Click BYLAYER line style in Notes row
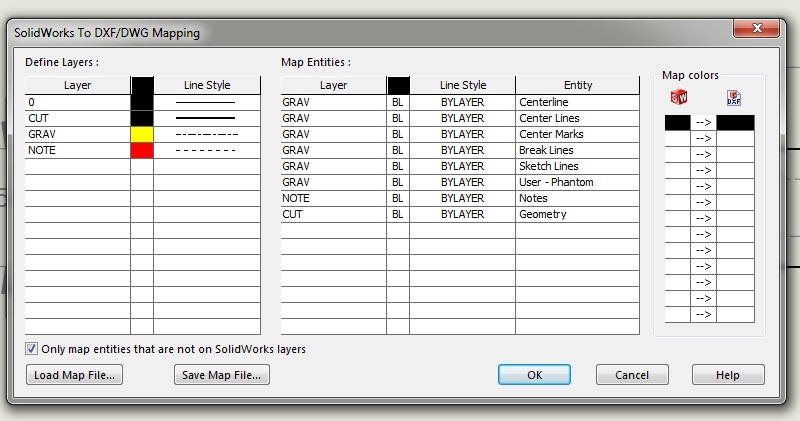 click(463, 199)
